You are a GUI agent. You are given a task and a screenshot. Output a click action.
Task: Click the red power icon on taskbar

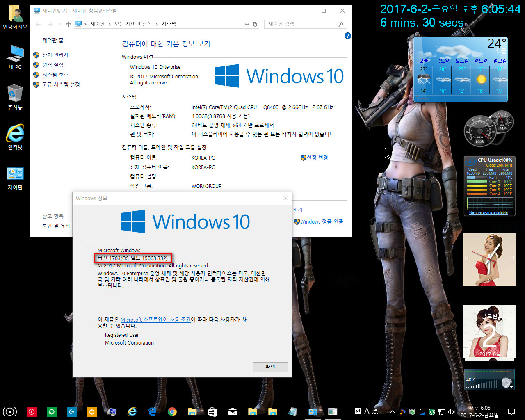tap(32, 411)
